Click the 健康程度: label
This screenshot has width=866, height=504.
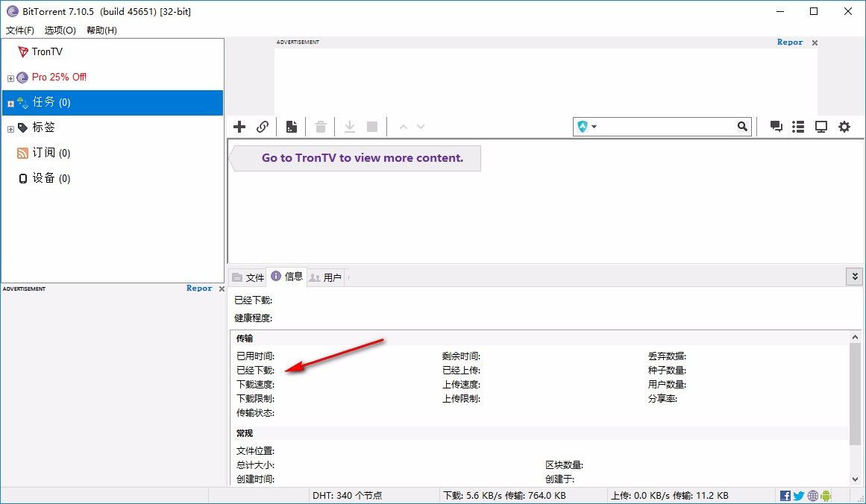pos(253,318)
